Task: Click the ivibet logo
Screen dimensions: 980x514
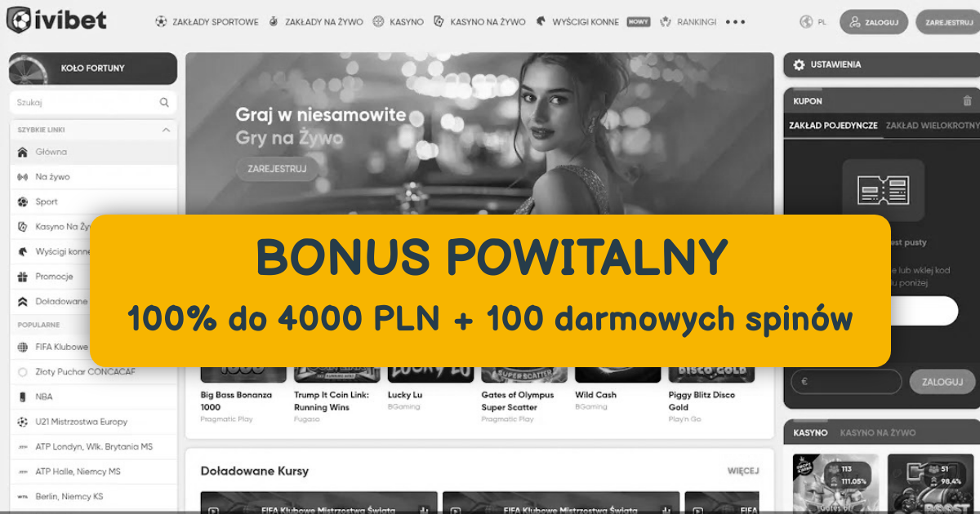Action: [x=56, y=20]
